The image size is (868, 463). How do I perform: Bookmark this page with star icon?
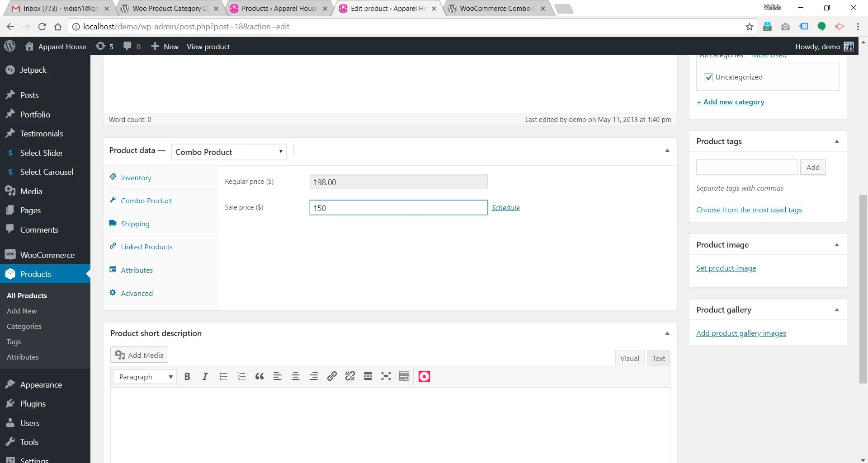pyautogui.click(x=750, y=27)
